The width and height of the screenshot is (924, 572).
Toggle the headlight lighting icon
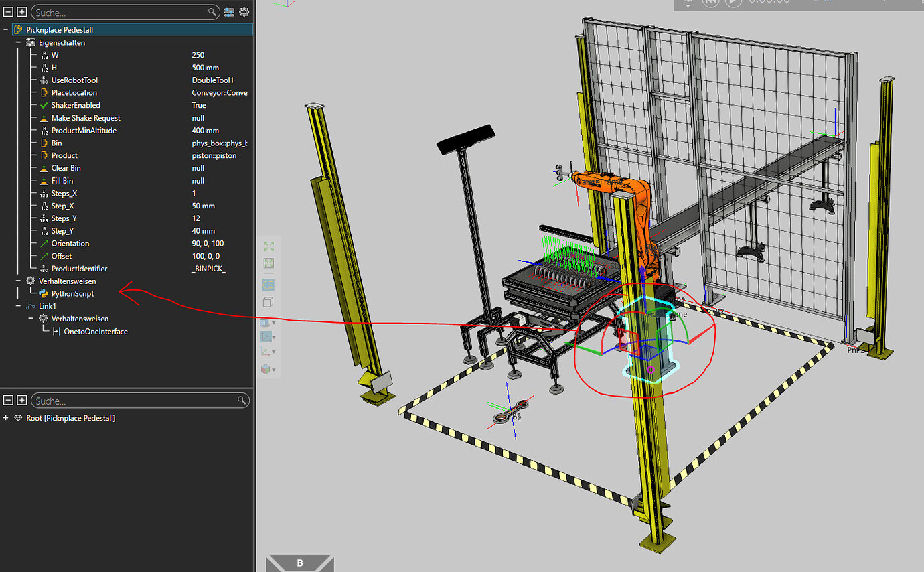pyautogui.click(x=268, y=285)
